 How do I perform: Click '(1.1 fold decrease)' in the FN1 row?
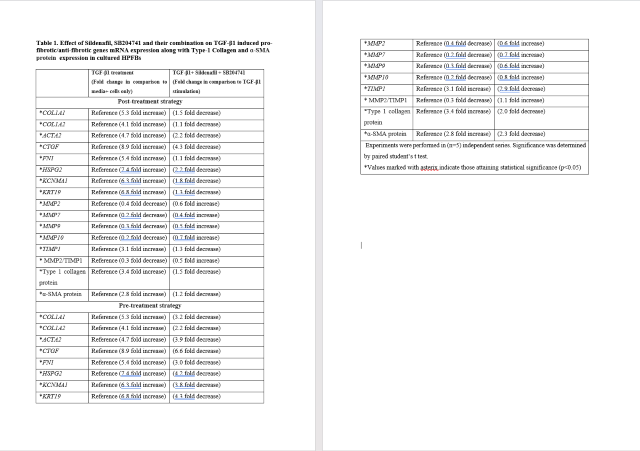pos(196,158)
